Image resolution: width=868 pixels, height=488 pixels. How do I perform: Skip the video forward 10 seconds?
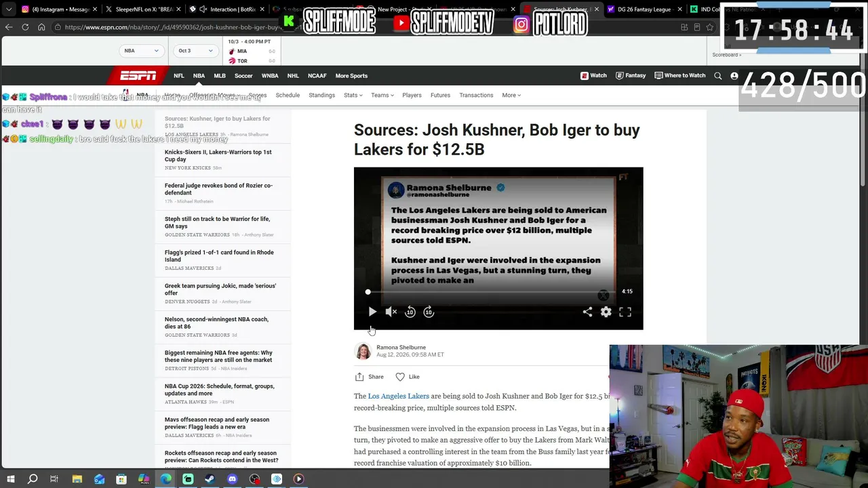429,312
